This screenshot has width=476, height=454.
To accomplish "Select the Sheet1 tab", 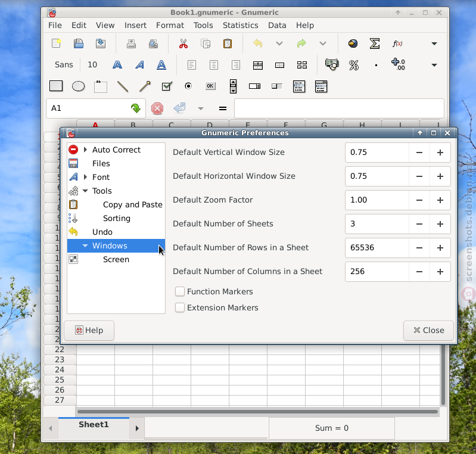I will [x=94, y=425].
